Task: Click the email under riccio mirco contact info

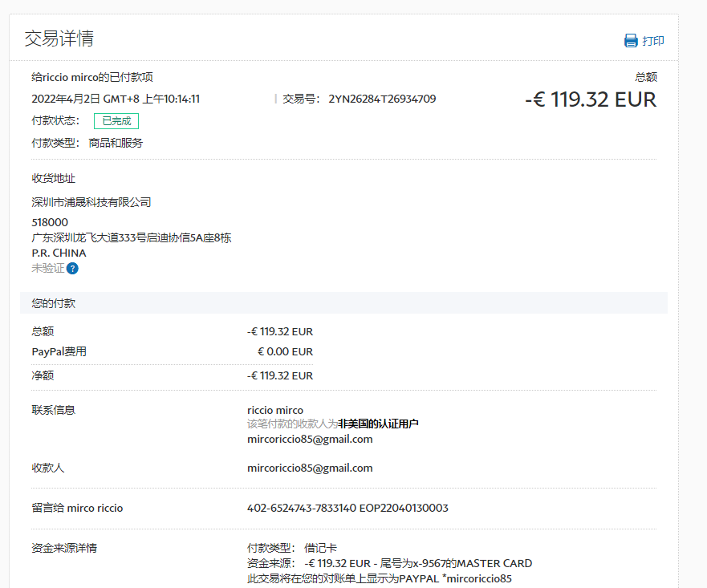Action: [x=310, y=440]
